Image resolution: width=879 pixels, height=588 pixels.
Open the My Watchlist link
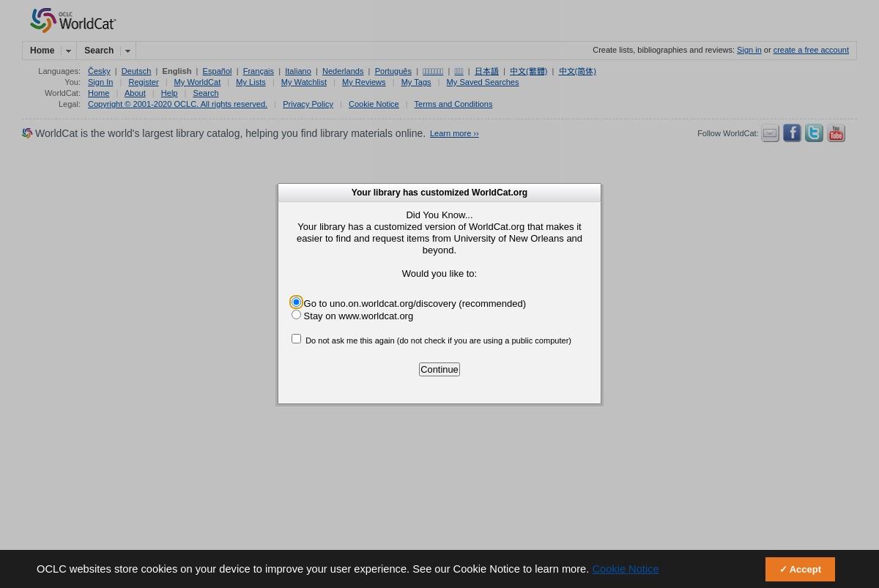(x=303, y=82)
